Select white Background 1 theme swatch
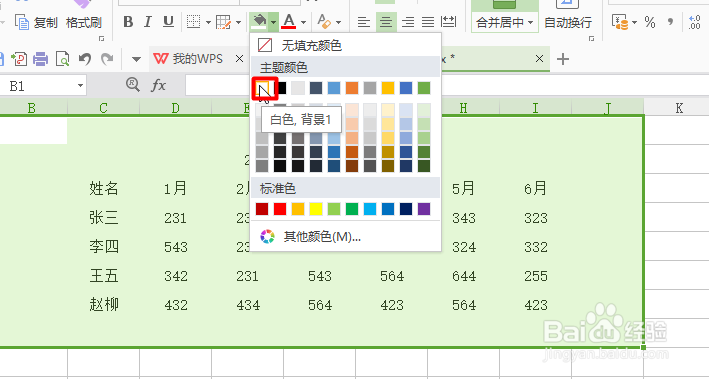The image size is (709, 379). (x=262, y=88)
